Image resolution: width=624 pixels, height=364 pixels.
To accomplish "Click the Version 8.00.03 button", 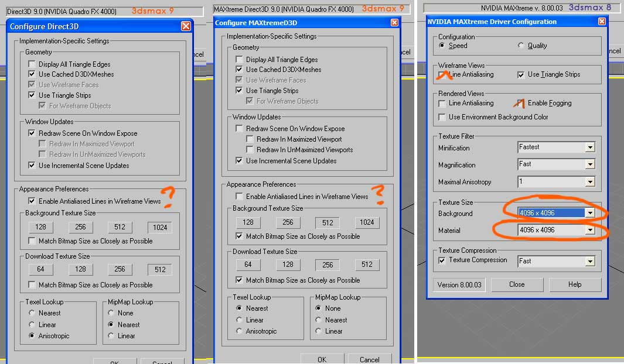I will [x=459, y=284].
